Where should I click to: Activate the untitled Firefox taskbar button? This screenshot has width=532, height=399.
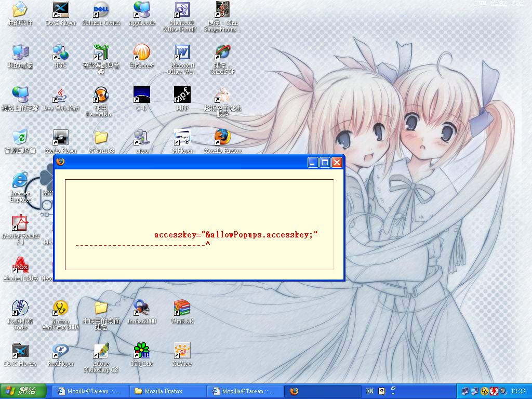tap(322, 391)
